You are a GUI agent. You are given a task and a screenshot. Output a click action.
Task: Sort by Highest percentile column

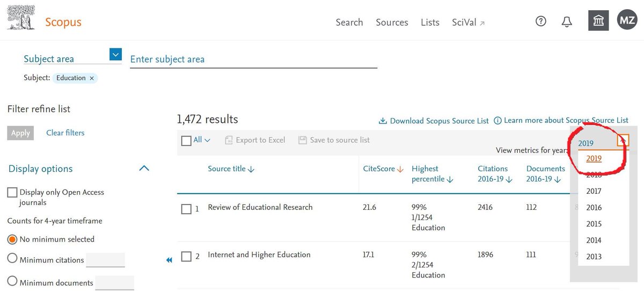point(433,174)
